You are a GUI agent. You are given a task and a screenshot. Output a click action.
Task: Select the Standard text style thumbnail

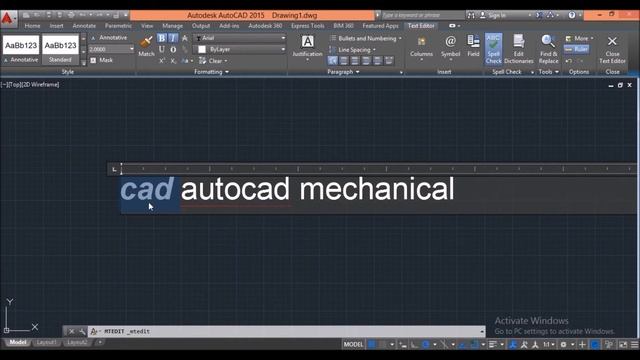tap(60, 49)
